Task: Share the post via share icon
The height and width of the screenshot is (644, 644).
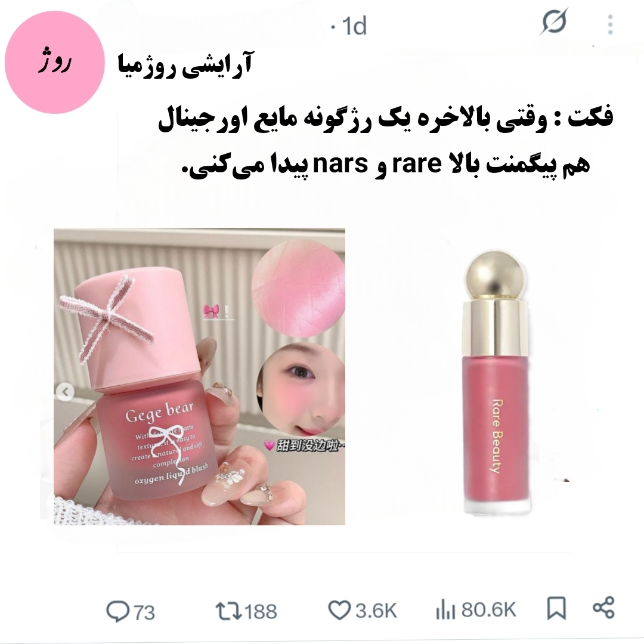Action: tap(603, 608)
